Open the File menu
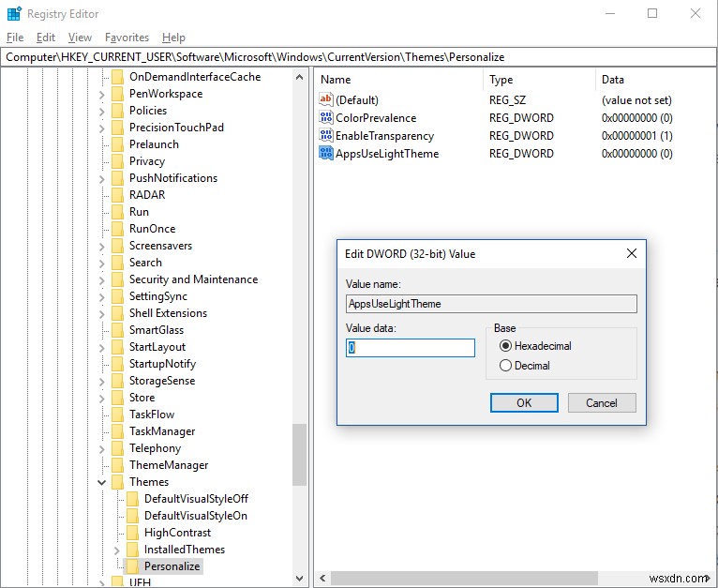Viewport: 718px width, 588px height. tap(15, 38)
